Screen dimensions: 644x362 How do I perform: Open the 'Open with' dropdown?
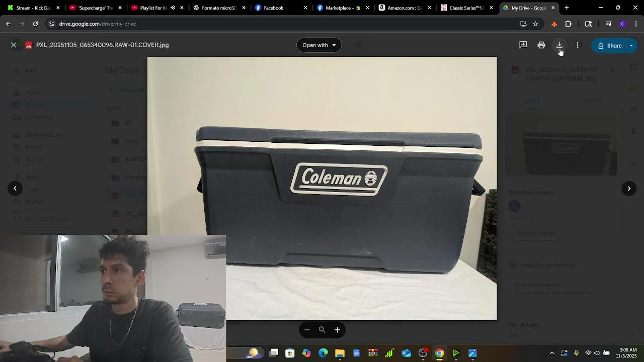click(x=319, y=45)
